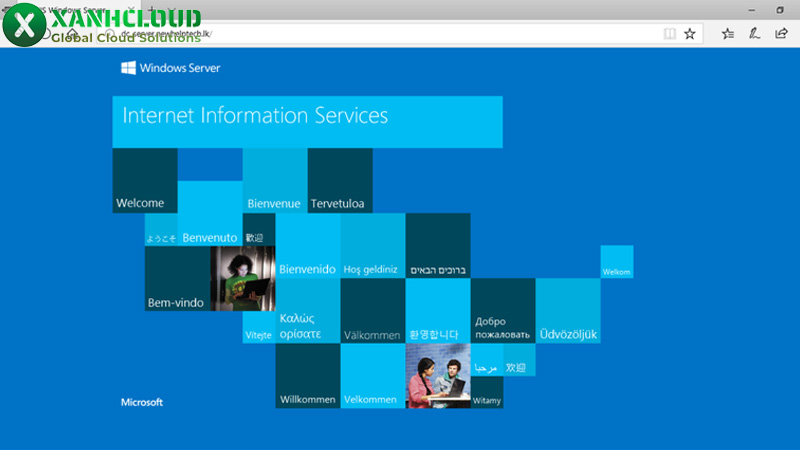Click the Bienvenido tile
The image size is (800, 450).
[x=308, y=246]
